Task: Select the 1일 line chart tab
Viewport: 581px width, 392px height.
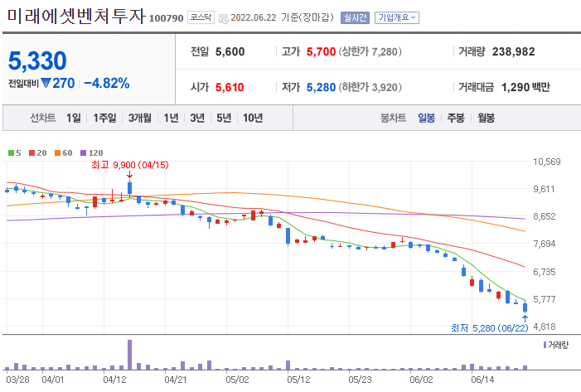Action: (x=74, y=118)
